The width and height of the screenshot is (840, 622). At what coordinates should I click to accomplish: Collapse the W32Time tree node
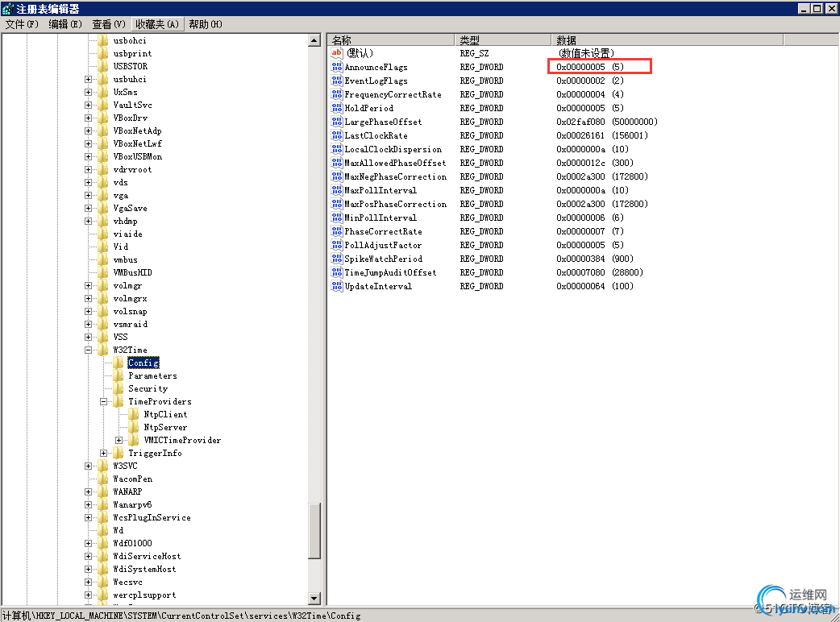[89, 350]
